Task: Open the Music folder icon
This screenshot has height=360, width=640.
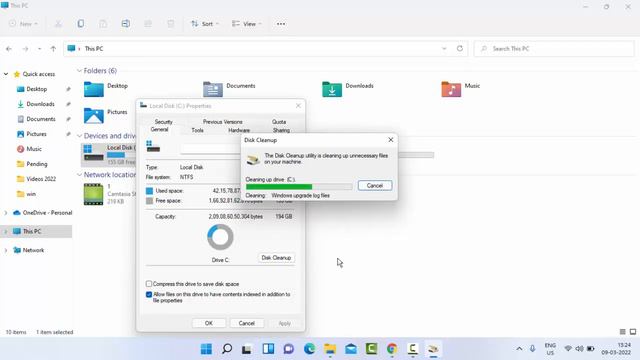Action: click(x=451, y=89)
